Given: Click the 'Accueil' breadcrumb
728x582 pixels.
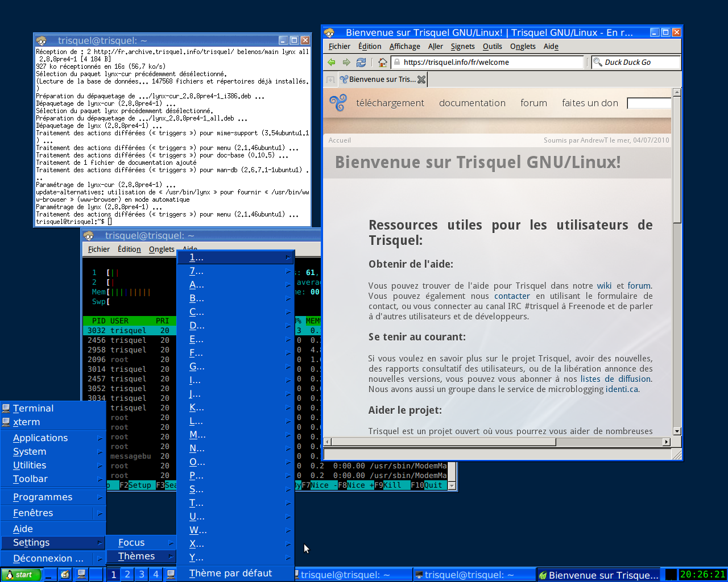Looking at the screenshot, I should pos(340,140).
